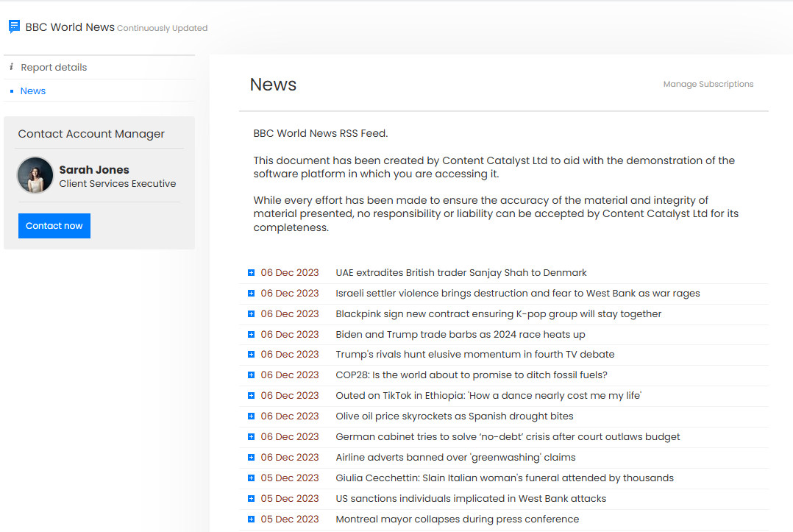Viewport: 793px width, 532px height.
Task: Open Report details in the sidebar
Action: click(x=54, y=67)
